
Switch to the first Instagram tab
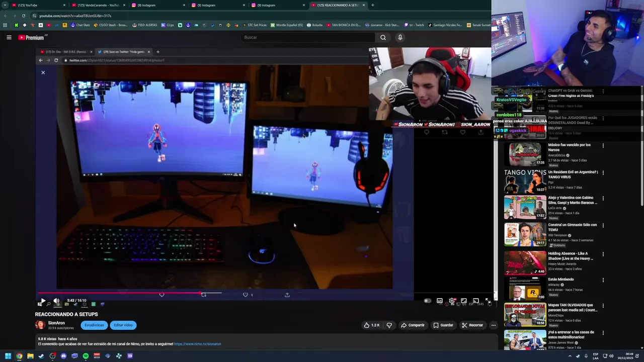click(x=158, y=5)
